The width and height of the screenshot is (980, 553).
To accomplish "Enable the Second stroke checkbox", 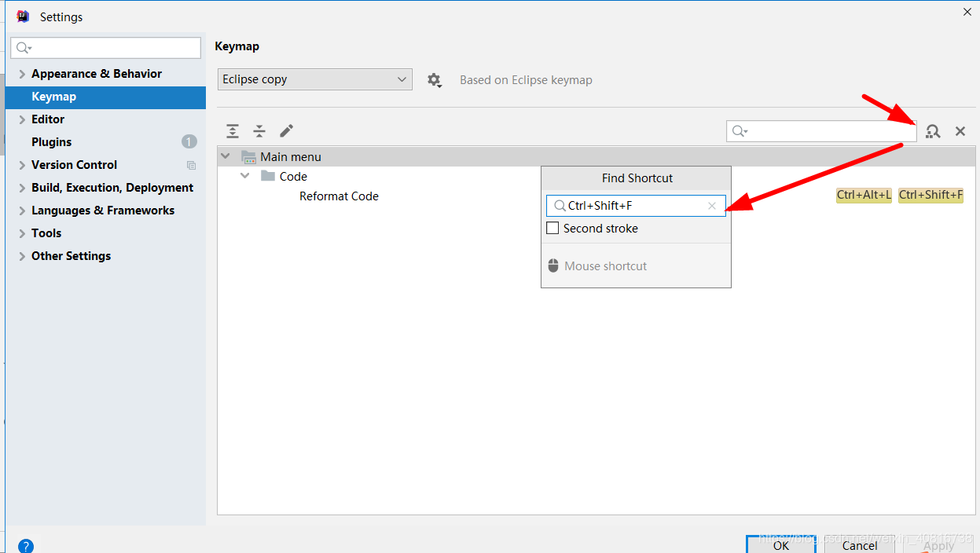I will [x=552, y=229].
